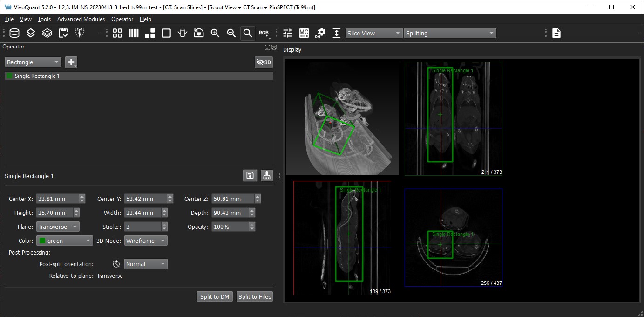Click the Split to Files button
The width and height of the screenshot is (644, 317).
click(254, 296)
